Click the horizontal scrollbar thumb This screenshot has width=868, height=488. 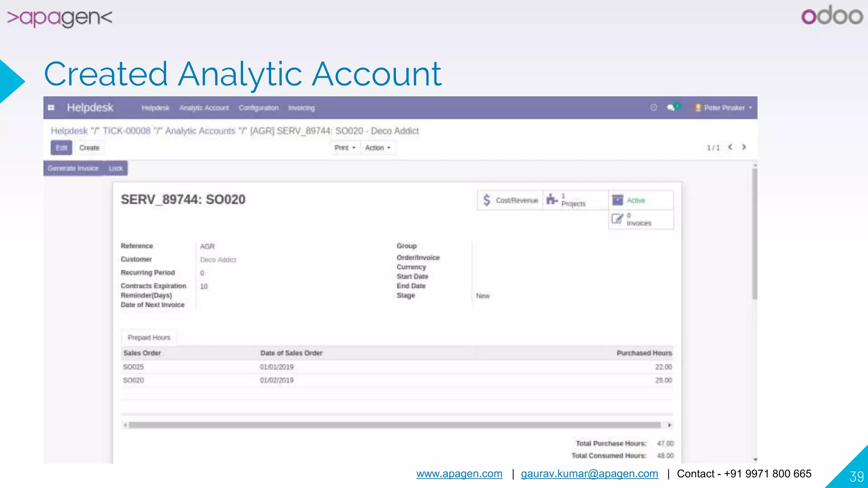point(395,425)
